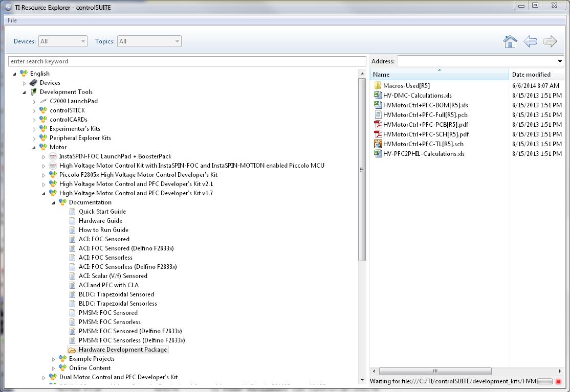Open BLDC: Trapezoidal Sensored document

click(x=116, y=294)
